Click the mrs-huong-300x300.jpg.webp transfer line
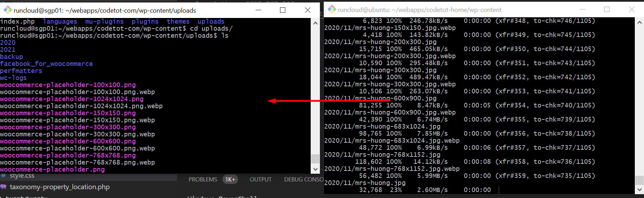Screen dimensions: 644x198 click(390, 84)
